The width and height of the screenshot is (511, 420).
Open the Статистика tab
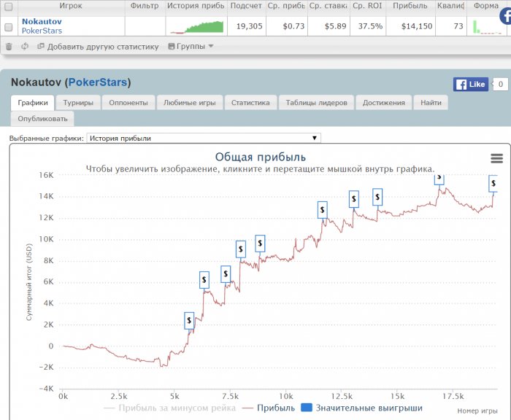(x=250, y=103)
